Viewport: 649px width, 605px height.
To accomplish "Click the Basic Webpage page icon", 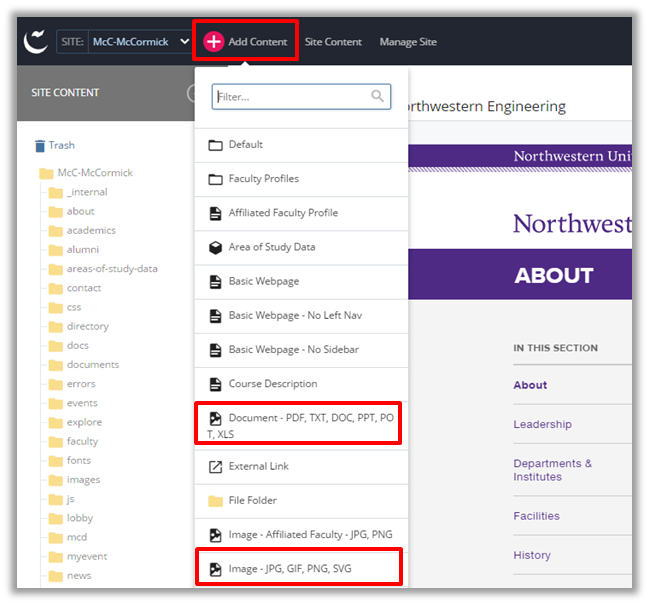I will (215, 282).
